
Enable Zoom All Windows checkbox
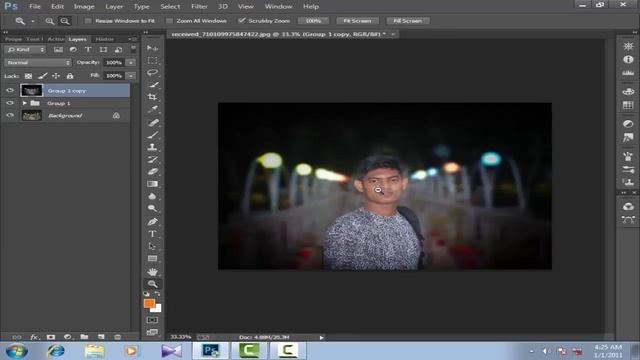click(x=169, y=21)
